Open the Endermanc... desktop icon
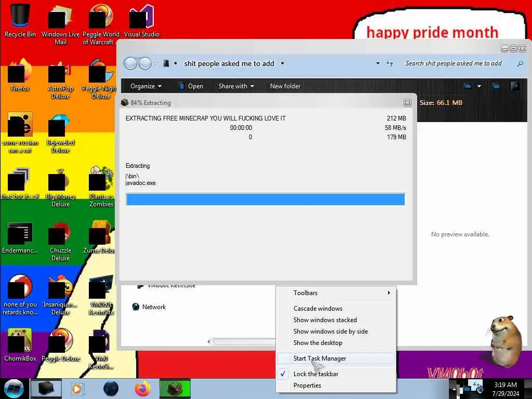This screenshot has width=532, height=399. 20,237
